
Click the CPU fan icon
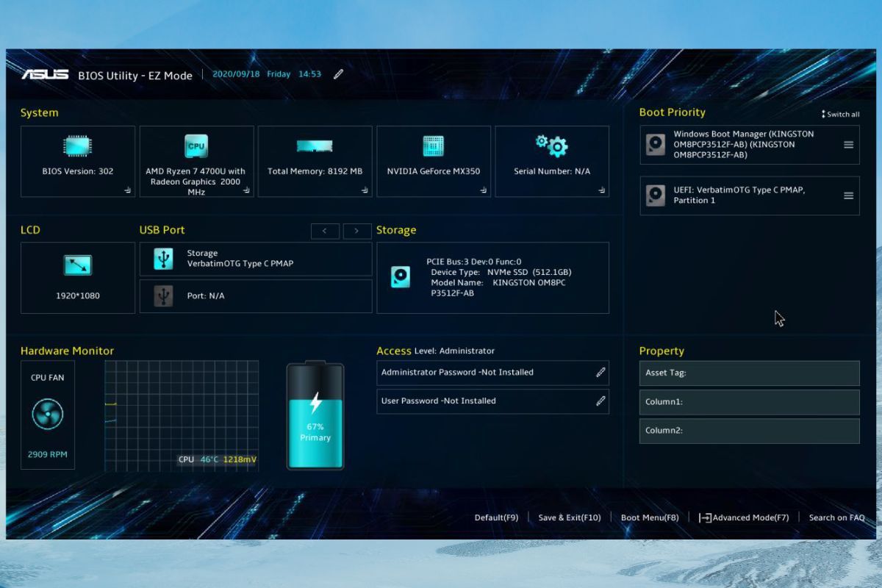coord(48,414)
